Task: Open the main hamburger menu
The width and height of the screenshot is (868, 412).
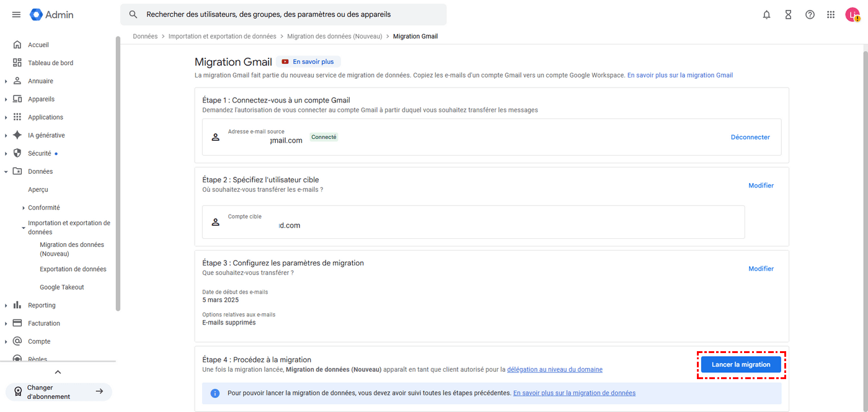Action: tap(16, 14)
